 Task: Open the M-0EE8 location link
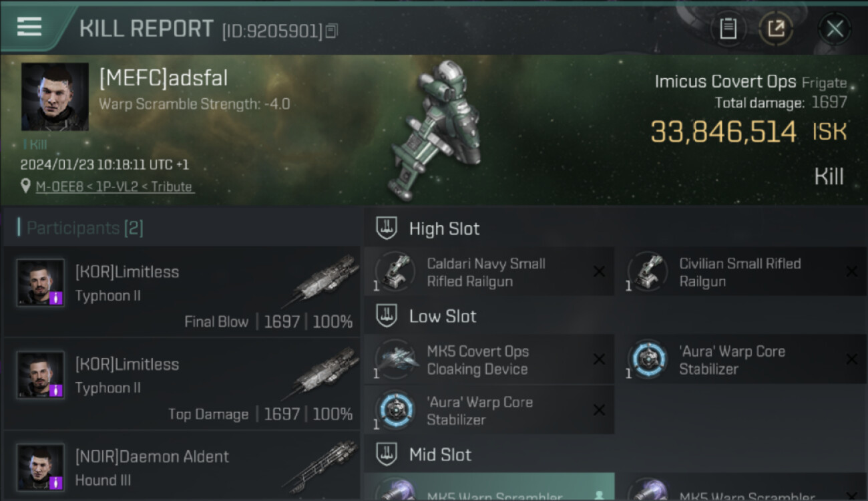(115, 187)
